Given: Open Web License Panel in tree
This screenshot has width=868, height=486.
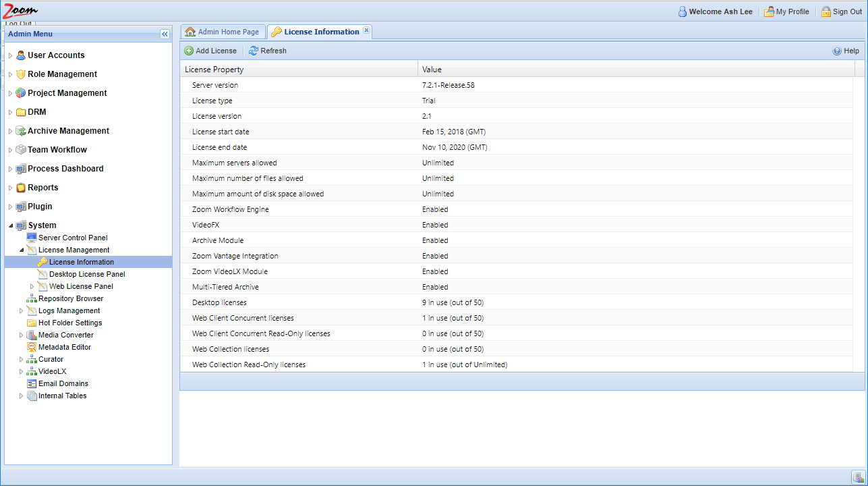Looking at the screenshot, I should tap(81, 286).
